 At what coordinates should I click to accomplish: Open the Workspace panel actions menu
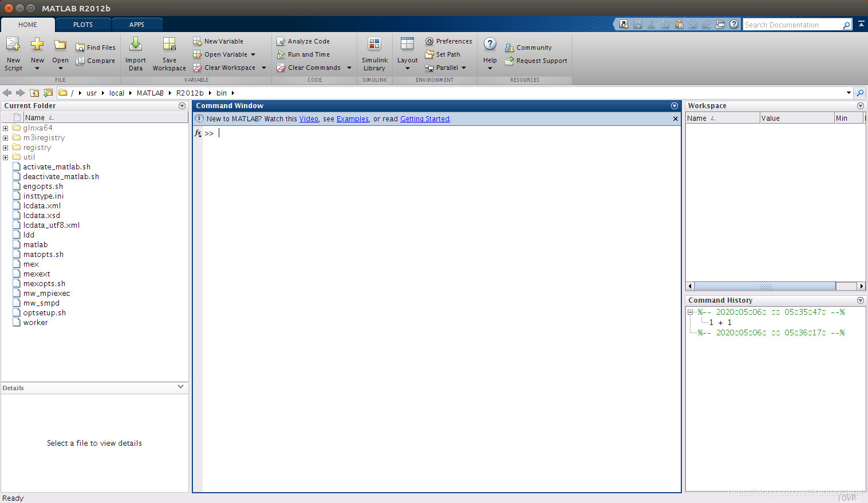[x=861, y=106]
